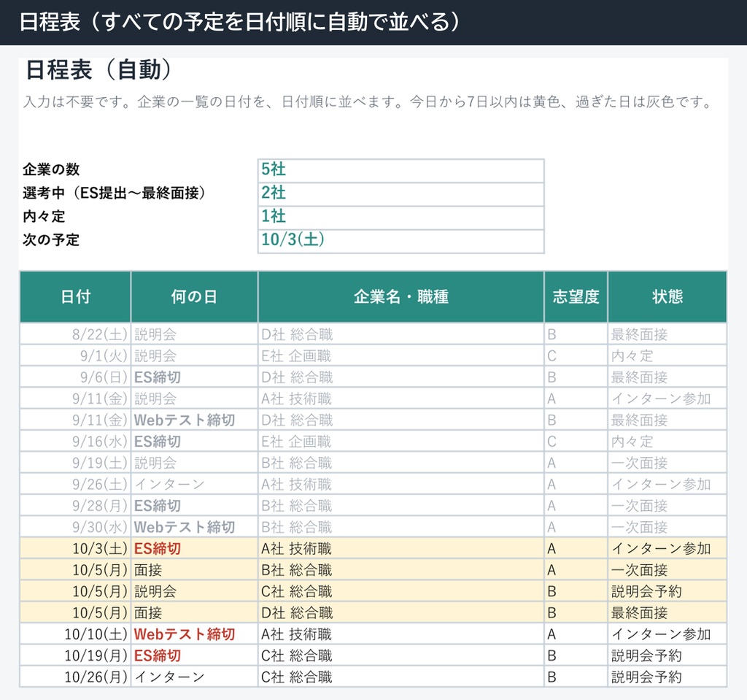Select the 次の予定 label

click(x=51, y=240)
